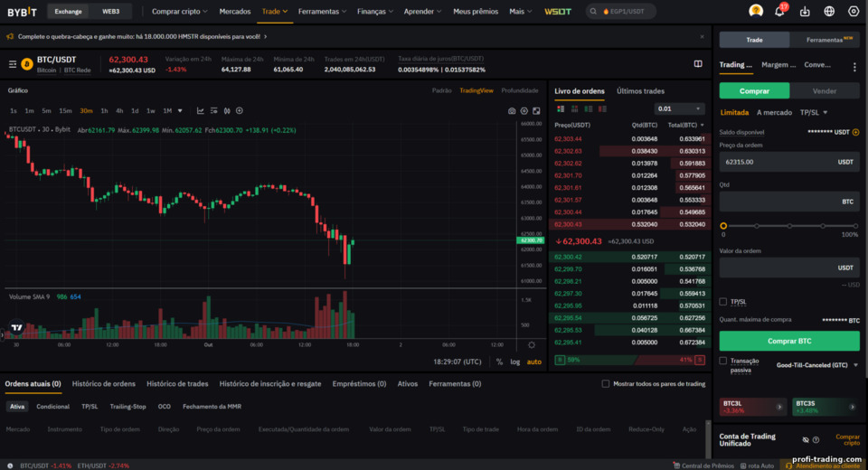Image resolution: width=868 pixels, height=470 pixels.
Task: Check Mostrar todos os pares de trading
Action: 606,383
